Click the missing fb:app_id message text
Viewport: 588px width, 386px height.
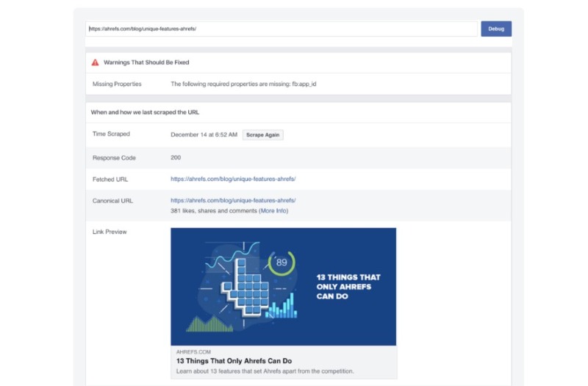coord(243,84)
